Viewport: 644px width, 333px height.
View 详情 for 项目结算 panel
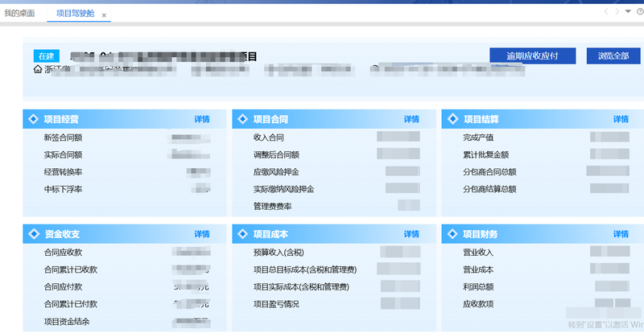click(x=621, y=120)
